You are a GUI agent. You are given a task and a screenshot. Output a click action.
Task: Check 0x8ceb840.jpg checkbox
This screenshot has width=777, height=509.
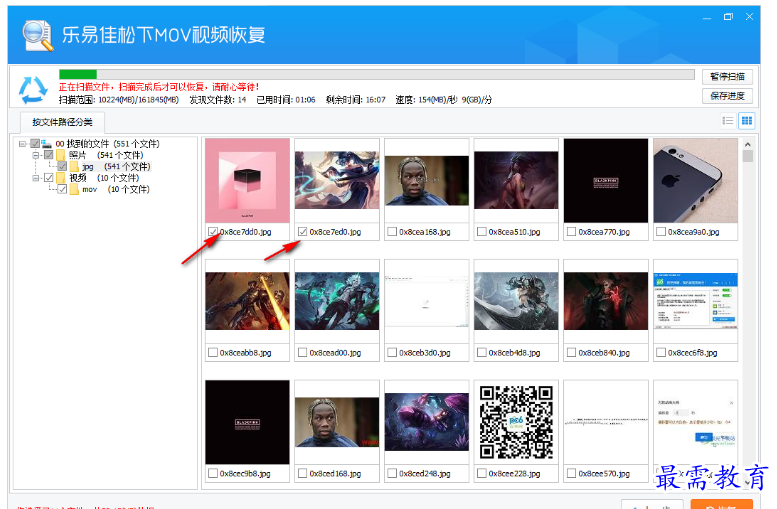click(571, 352)
